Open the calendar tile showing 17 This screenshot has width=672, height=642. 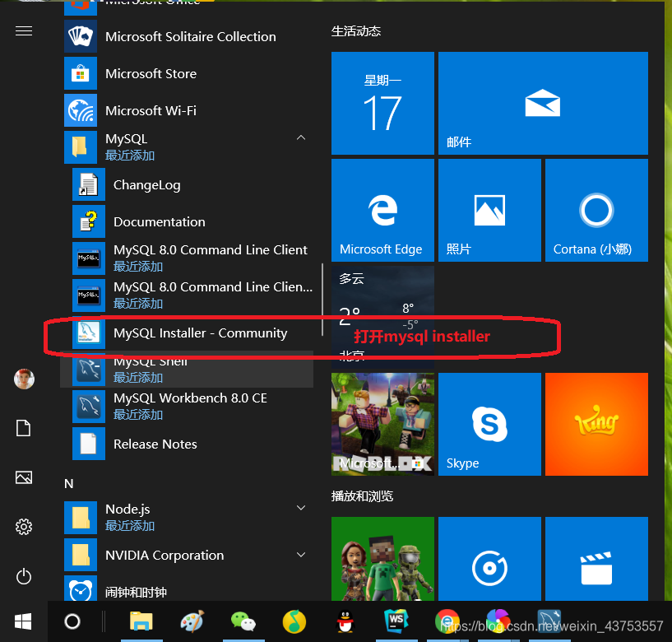[382, 103]
